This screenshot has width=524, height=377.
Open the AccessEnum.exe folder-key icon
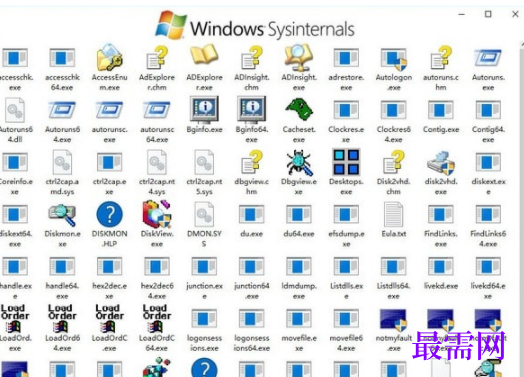[110, 57]
